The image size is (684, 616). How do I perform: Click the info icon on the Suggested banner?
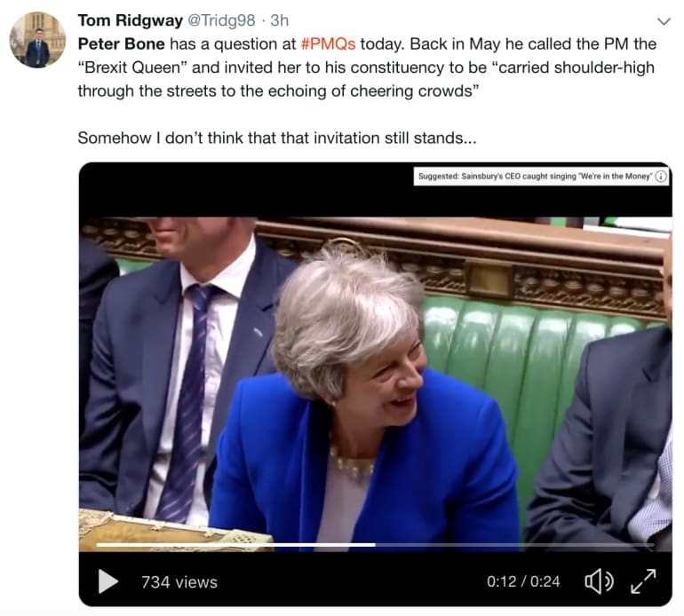click(x=661, y=176)
